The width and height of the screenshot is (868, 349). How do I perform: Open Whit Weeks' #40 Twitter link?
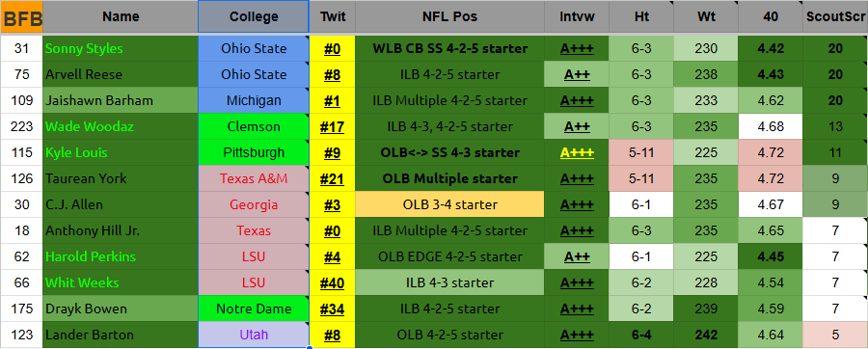(x=332, y=282)
